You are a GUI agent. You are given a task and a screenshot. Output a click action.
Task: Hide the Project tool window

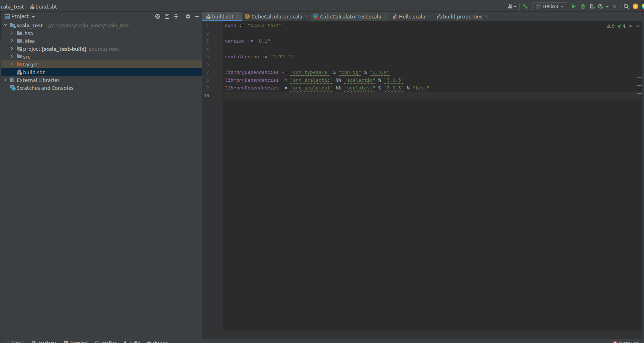tap(197, 16)
